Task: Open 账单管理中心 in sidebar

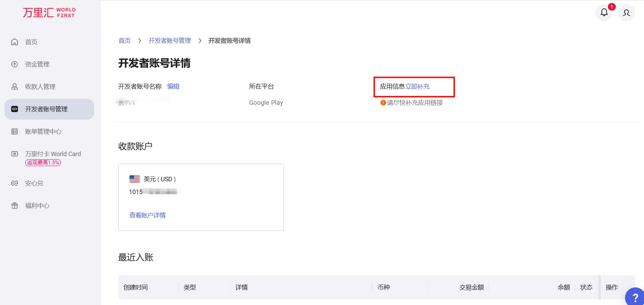Action: pos(43,132)
